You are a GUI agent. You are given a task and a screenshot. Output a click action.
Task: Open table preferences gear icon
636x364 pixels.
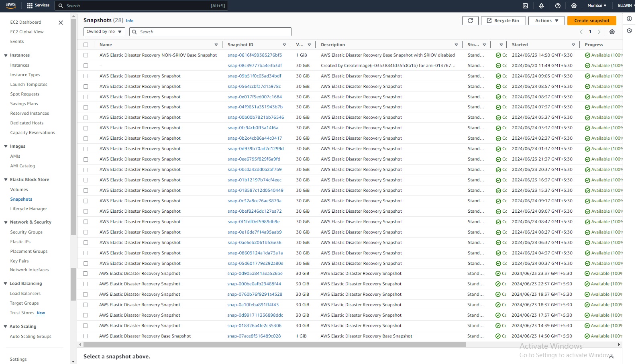612,32
